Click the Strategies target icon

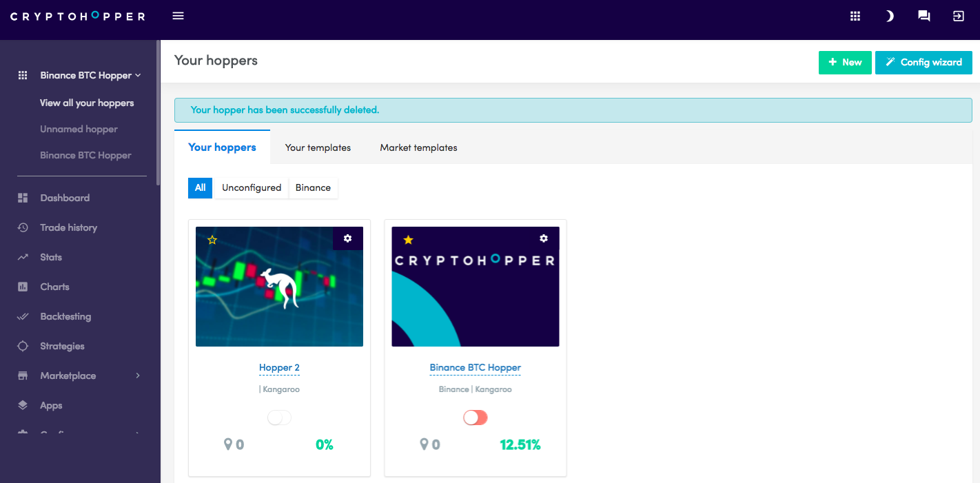[x=23, y=346]
